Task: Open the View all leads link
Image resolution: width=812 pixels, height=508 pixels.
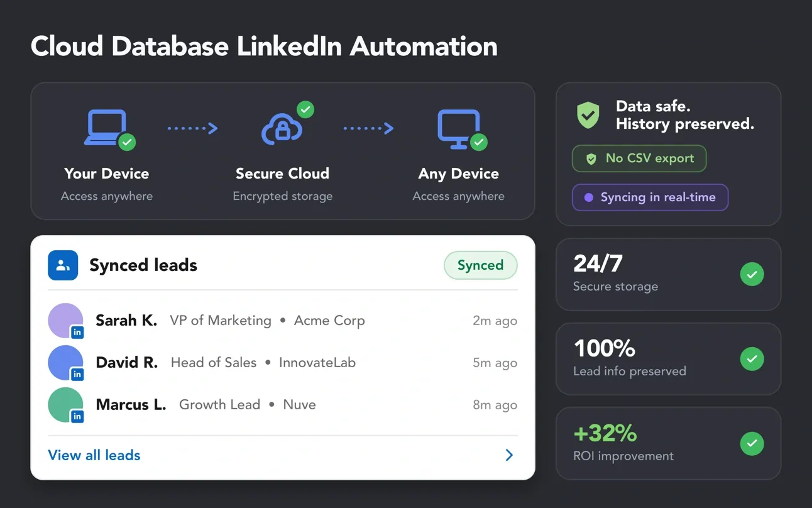Action: 94,455
